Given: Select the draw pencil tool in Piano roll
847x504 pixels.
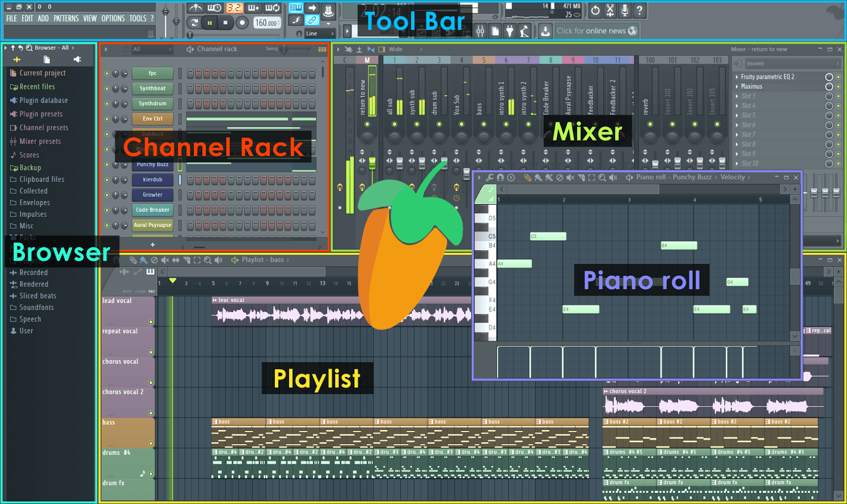Looking at the screenshot, I should [x=527, y=178].
